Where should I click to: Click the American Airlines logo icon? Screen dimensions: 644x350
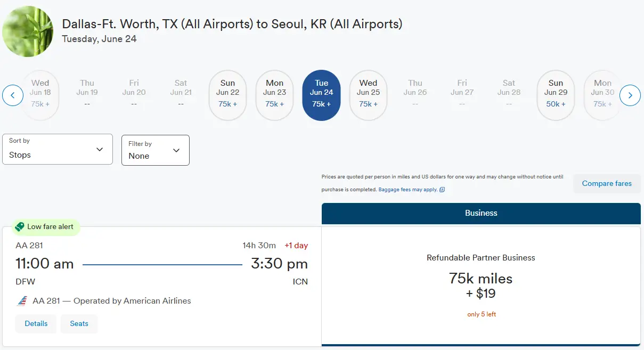click(x=22, y=301)
